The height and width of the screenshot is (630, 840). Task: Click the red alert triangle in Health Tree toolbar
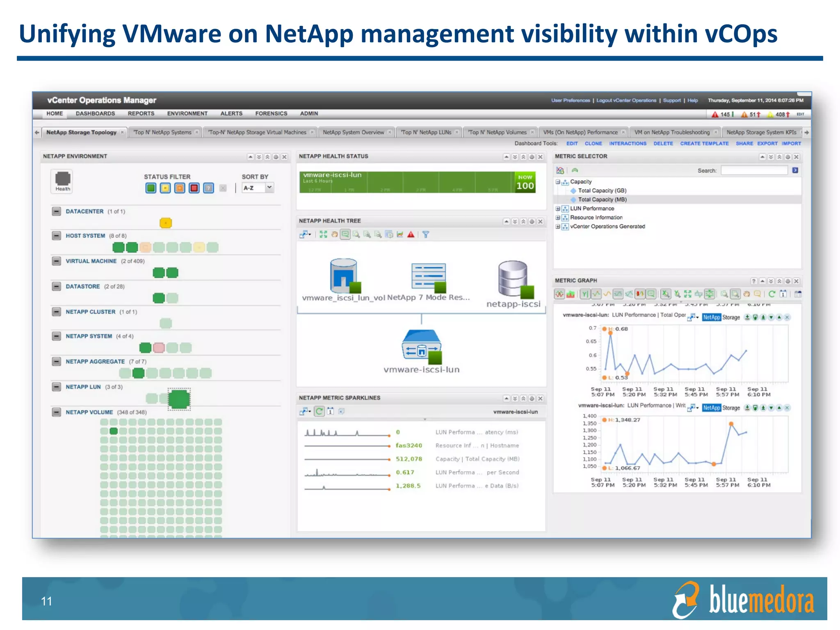411,234
